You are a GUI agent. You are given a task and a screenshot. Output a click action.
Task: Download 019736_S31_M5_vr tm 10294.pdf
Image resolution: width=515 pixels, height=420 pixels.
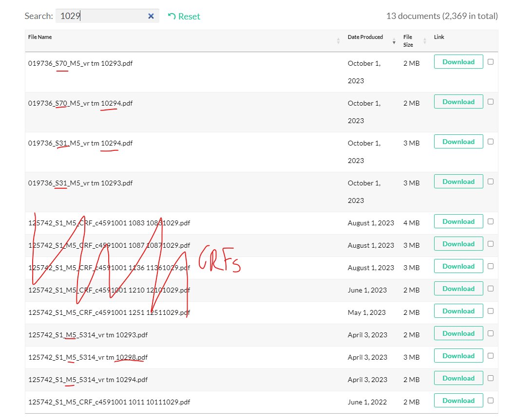458,142
